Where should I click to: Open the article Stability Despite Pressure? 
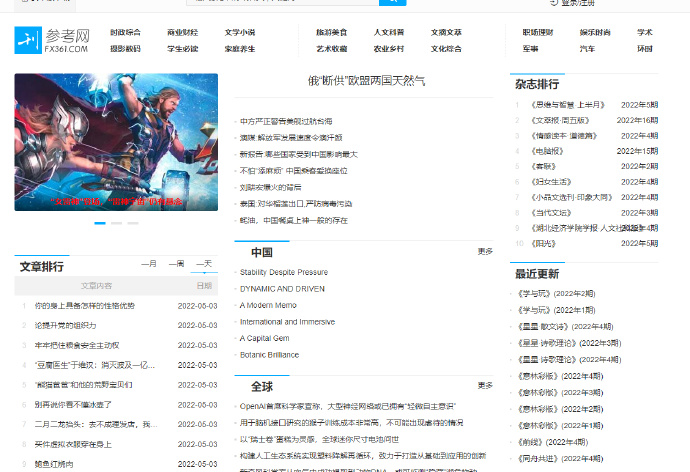pyautogui.click(x=283, y=272)
